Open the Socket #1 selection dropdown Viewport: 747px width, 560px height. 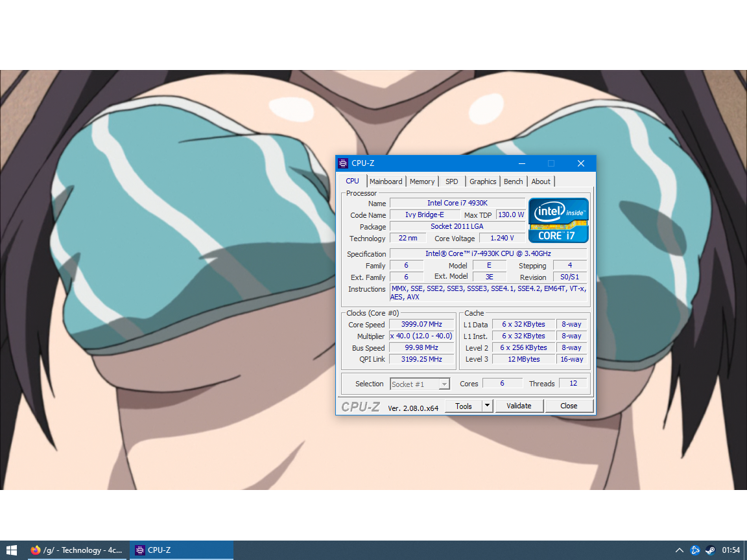point(420,384)
